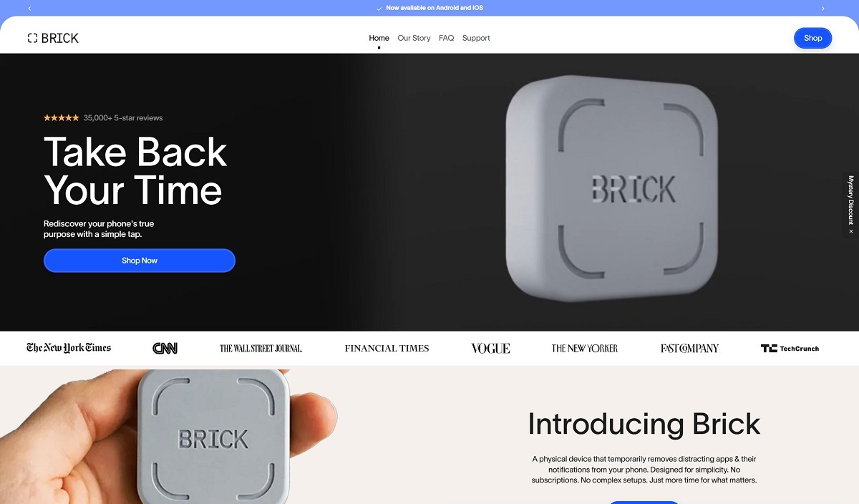Click The New Yorker logo
This screenshot has height=504, width=859.
coord(584,348)
